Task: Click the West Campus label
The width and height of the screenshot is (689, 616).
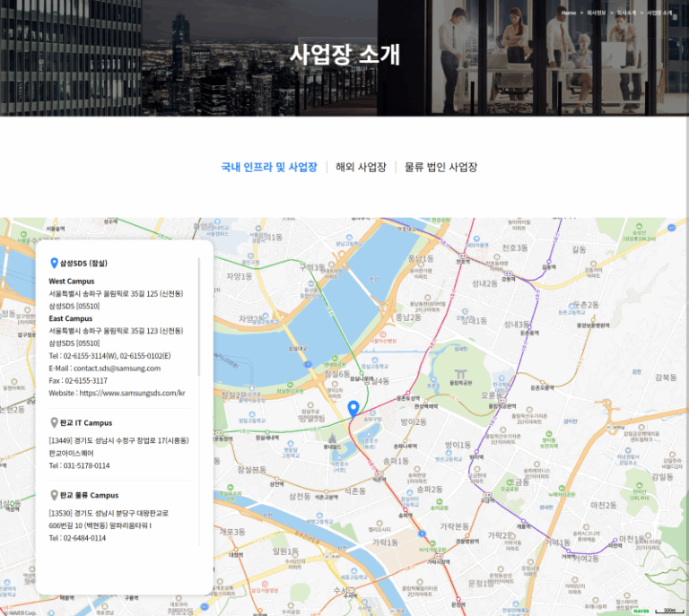Action: coord(72,282)
